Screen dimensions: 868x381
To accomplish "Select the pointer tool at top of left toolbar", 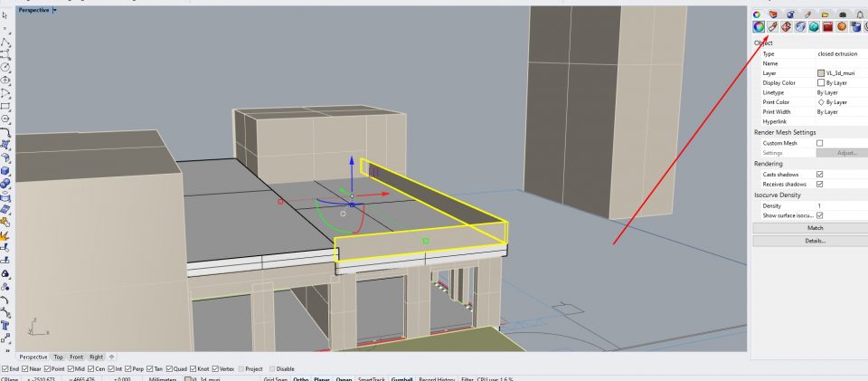I will click(x=5, y=15).
